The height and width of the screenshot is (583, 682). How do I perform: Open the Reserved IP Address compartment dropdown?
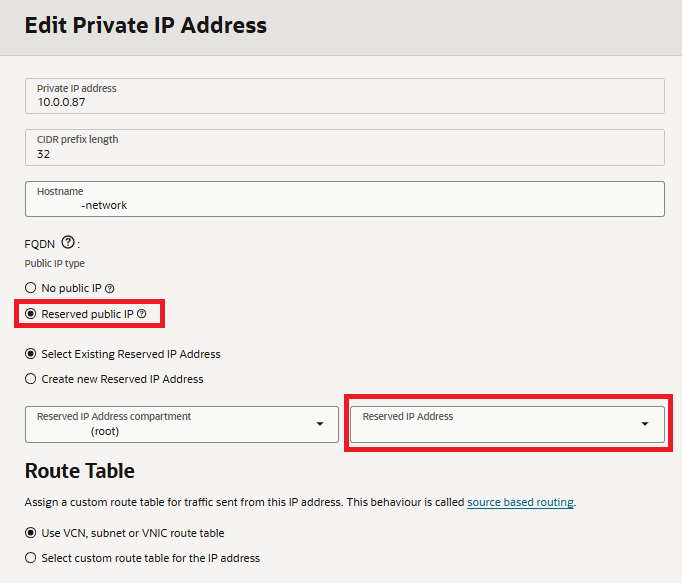coord(182,424)
